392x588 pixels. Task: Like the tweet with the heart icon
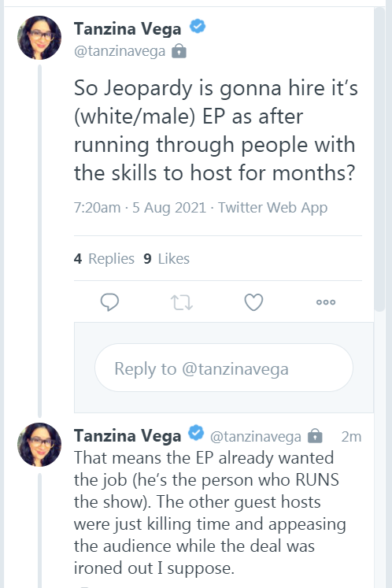253,302
